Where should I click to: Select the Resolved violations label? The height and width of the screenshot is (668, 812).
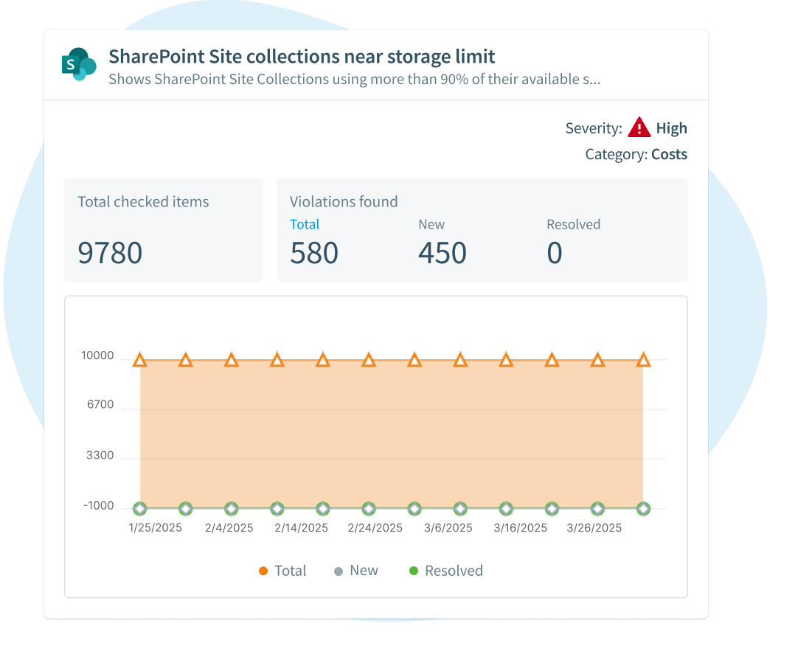tap(573, 224)
